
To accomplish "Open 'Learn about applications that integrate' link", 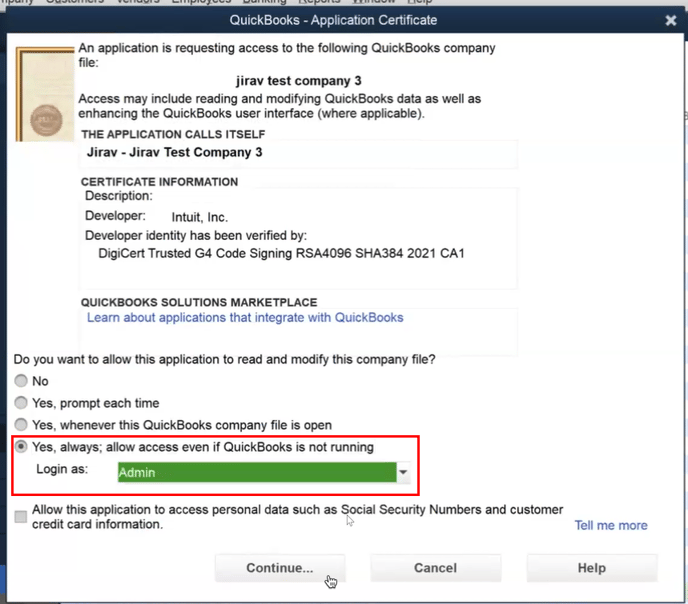I will (x=245, y=317).
